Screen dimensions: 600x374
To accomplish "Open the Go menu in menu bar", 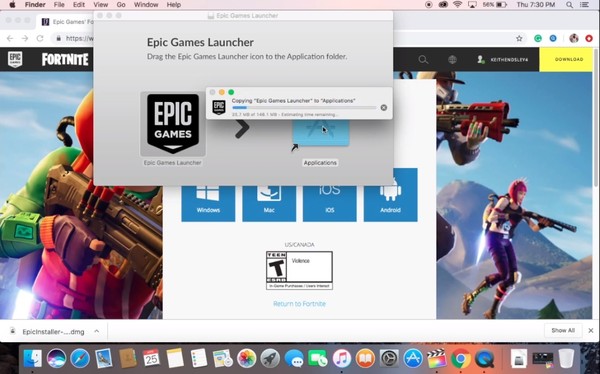I will (x=121, y=5).
